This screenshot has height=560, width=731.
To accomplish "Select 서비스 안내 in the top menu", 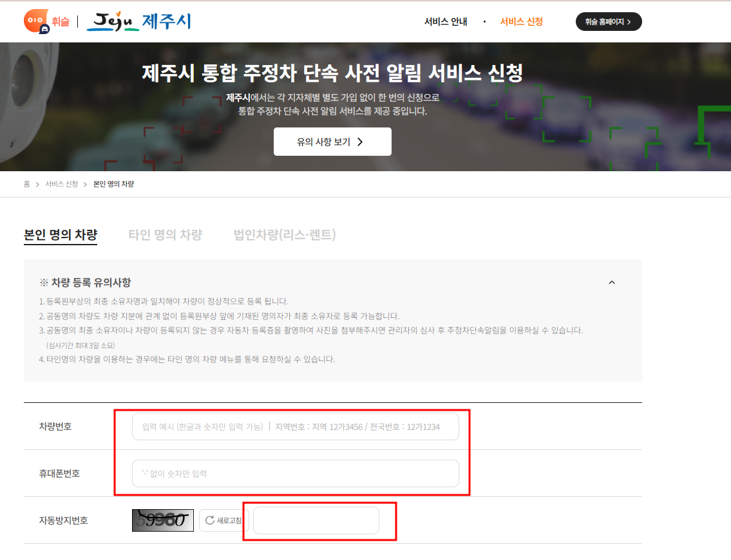I will [x=445, y=21].
